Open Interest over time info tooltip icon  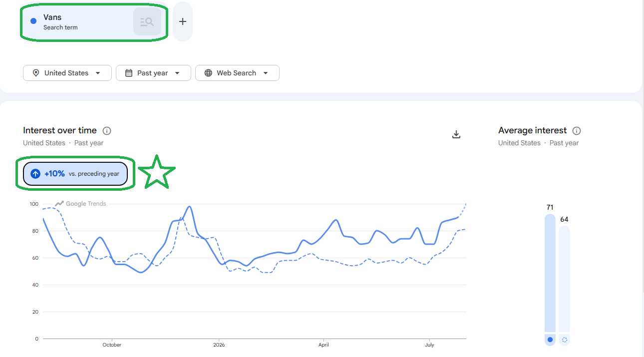(x=107, y=131)
